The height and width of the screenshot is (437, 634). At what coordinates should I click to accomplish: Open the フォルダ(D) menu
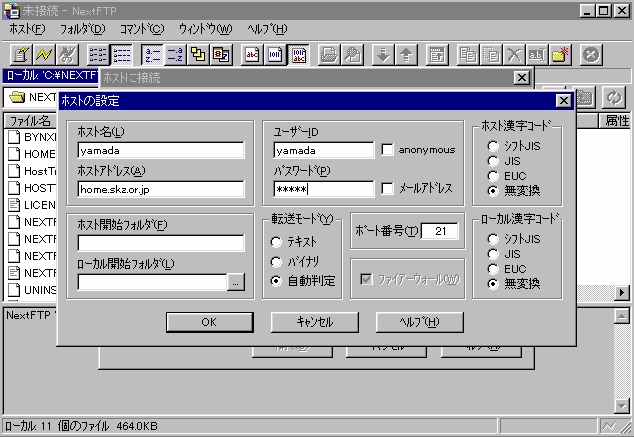click(82, 29)
